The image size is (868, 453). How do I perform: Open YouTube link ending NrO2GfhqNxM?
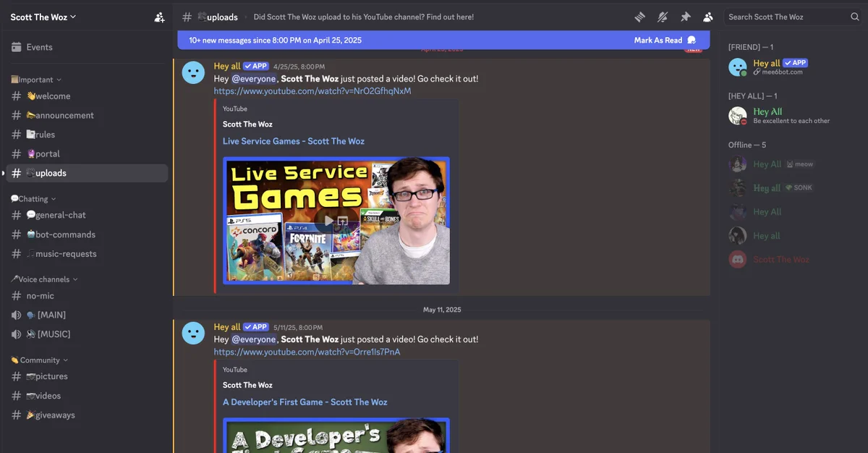click(x=312, y=91)
